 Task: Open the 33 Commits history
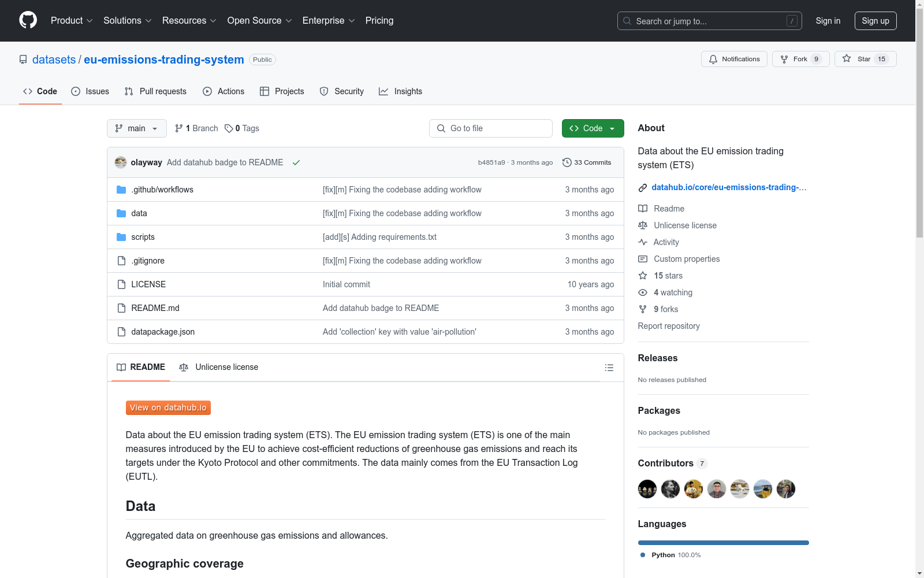587,162
